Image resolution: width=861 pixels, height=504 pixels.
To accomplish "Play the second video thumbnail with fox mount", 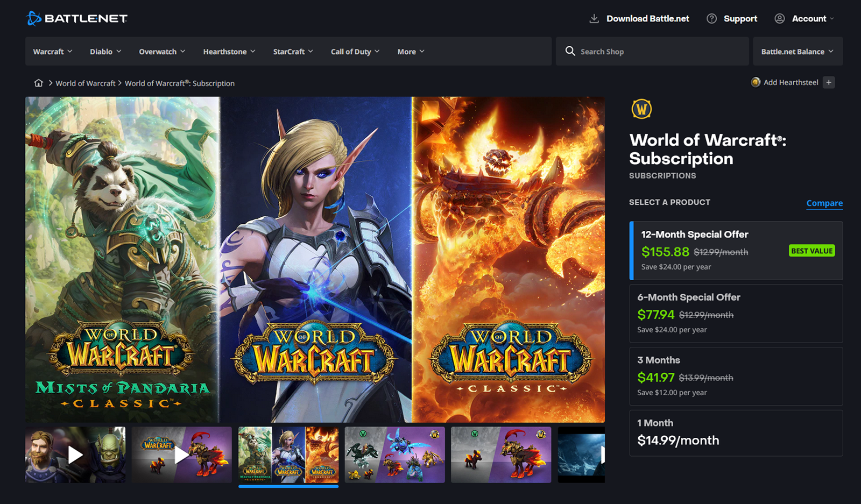I will pos(182,455).
